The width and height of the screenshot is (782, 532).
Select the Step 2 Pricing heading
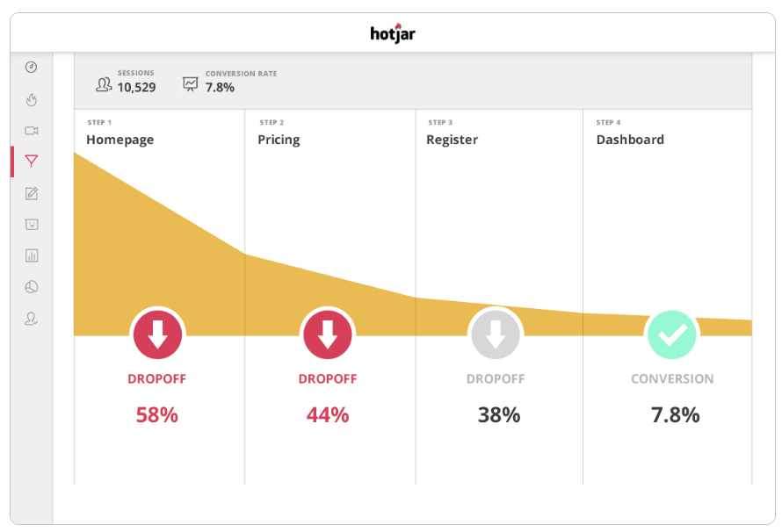(279, 140)
